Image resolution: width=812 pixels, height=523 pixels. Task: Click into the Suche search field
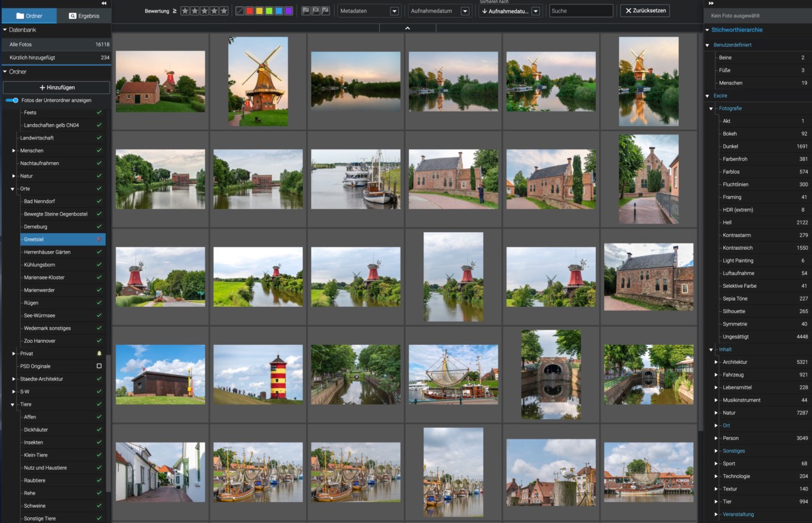pos(581,11)
